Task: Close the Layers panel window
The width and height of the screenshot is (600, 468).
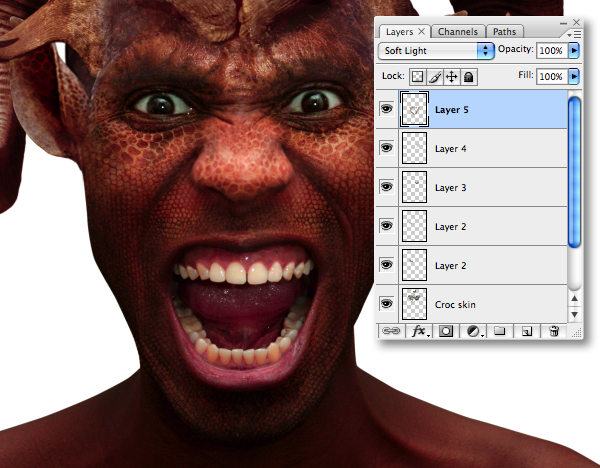Action: [x=576, y=22]
